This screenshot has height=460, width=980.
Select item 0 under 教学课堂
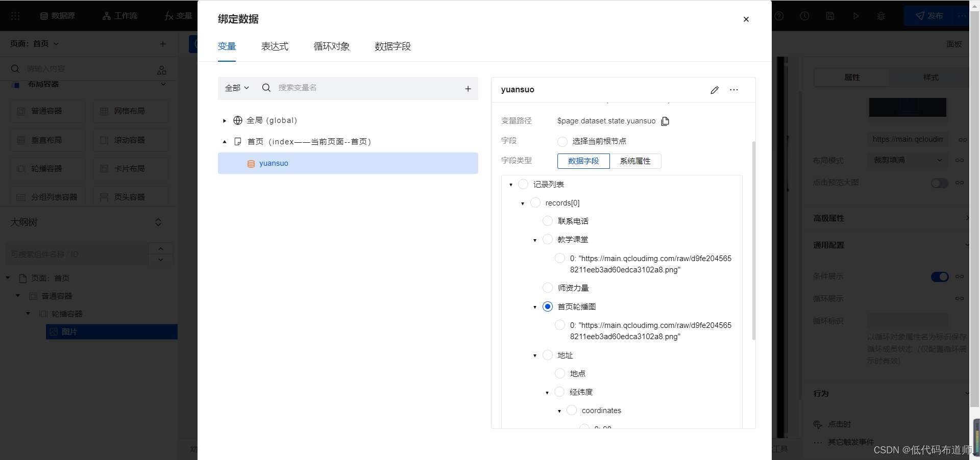coord(559,258)
